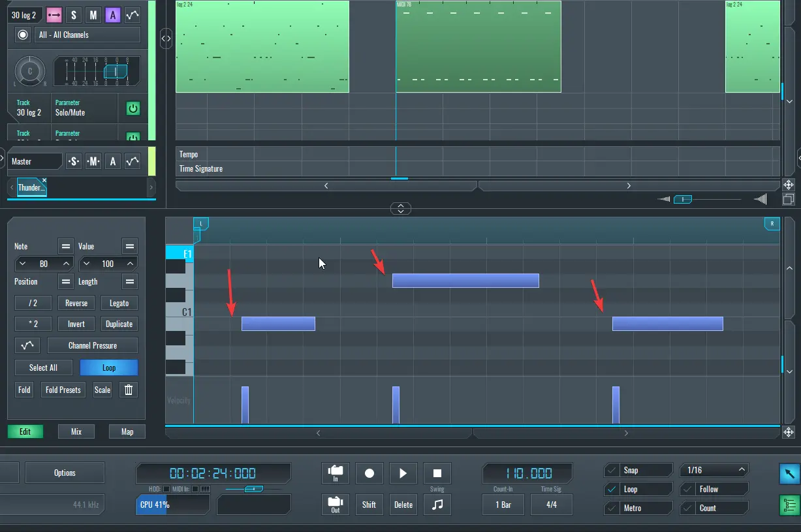Close the Thunder... tab

[x=44, y=180]
